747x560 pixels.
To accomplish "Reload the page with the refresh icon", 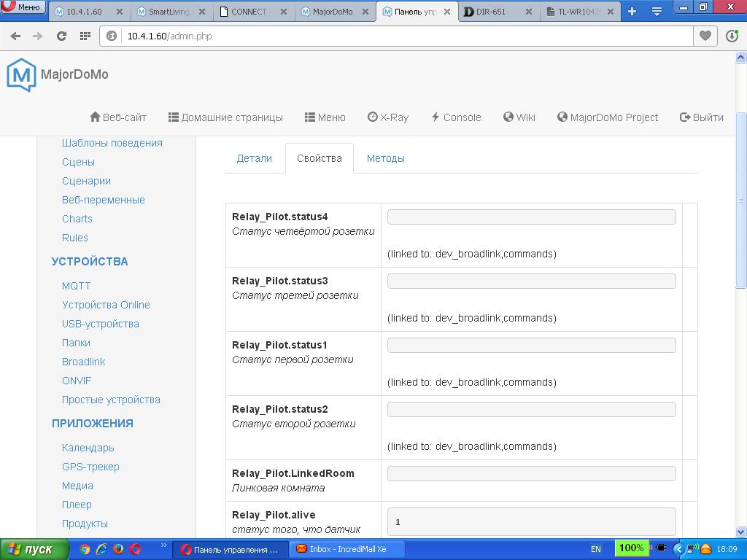I will click(x=61, y=36).
